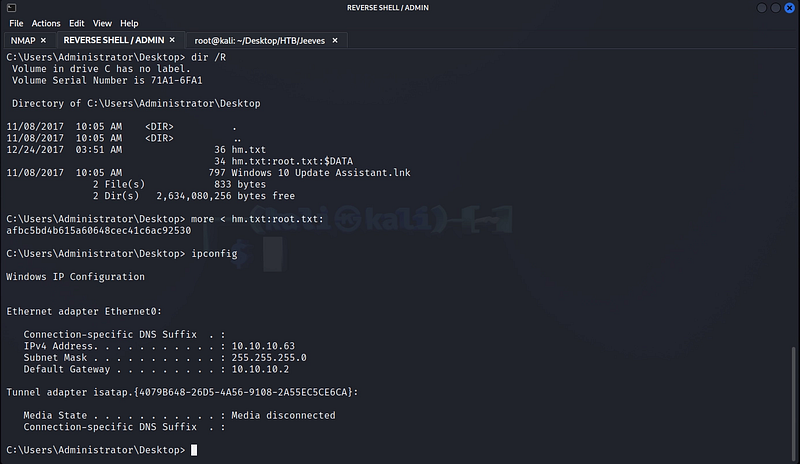
Task: Click the volume serial number 71A1-6FA1
Action: [x=177, y=80]
